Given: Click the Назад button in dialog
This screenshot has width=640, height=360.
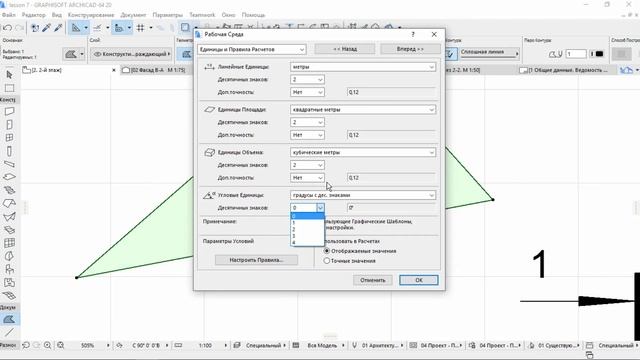Looking at the screenshot, I should 345,49.
